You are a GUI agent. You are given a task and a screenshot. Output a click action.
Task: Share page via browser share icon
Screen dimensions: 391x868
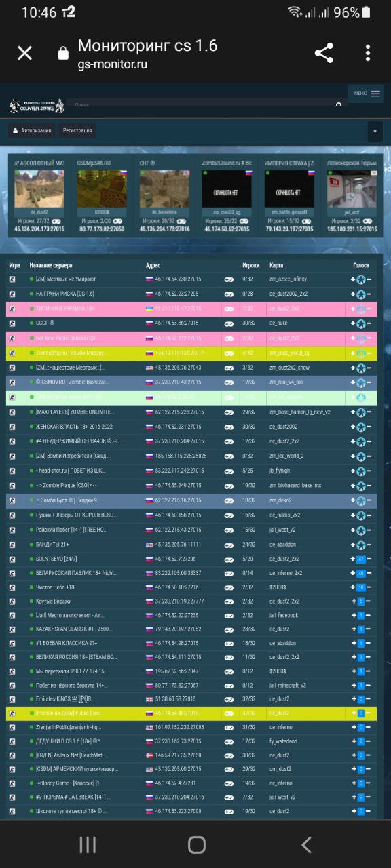(324, 53)
